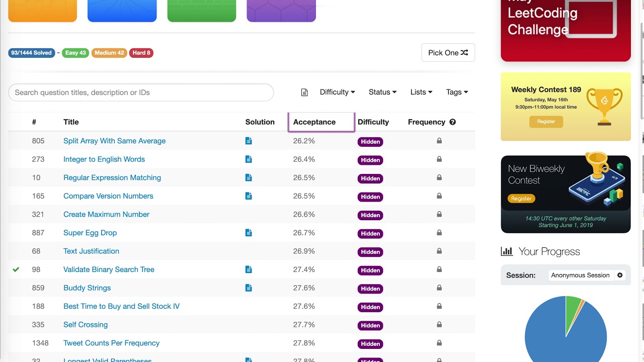Viewport: 644px width, 362px height.
Task: Open solution article for Buddy Strings
Action: 249,288
